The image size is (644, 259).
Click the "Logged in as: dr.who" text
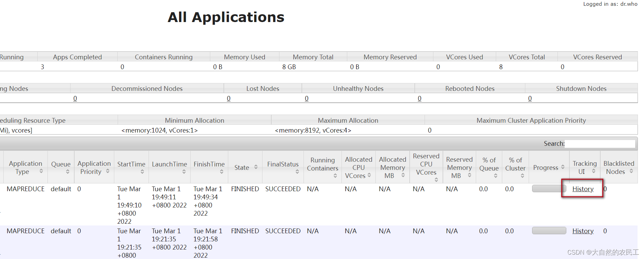(610, 4)
